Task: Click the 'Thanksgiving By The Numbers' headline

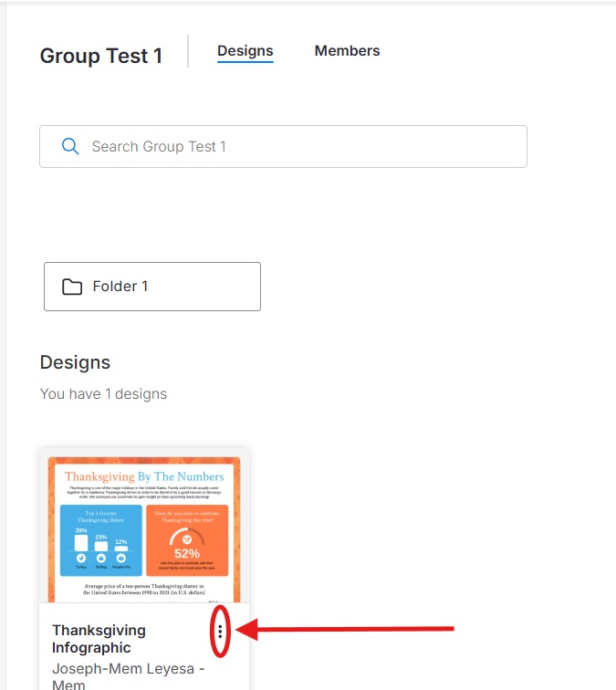Action: pyautogui.click(x=144, y=476)
